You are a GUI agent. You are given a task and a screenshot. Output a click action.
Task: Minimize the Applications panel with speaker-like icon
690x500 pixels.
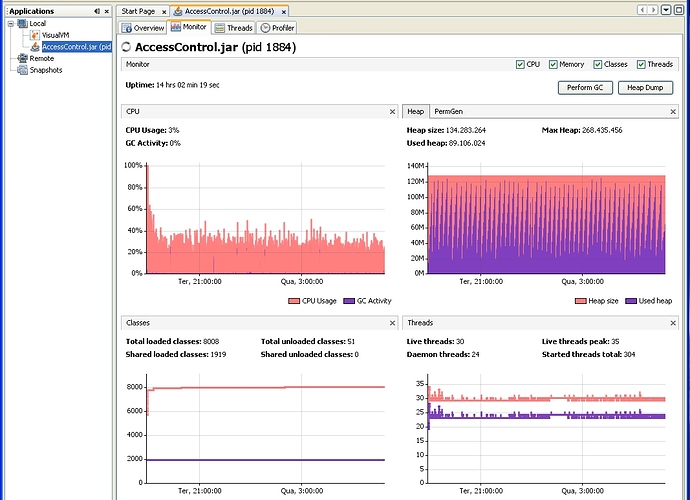pyautogui.click(x=97, y=11)
